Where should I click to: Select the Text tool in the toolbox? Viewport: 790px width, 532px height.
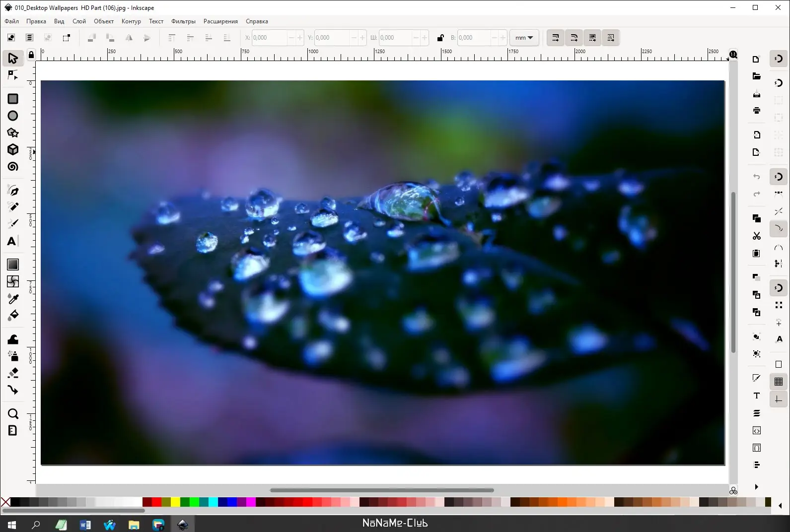13,241
